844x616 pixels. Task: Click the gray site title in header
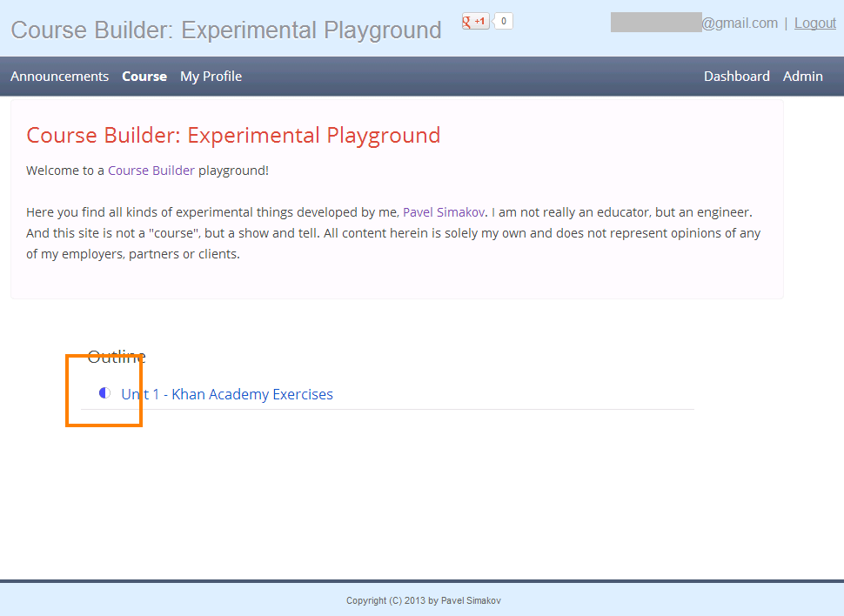point(226,30)
